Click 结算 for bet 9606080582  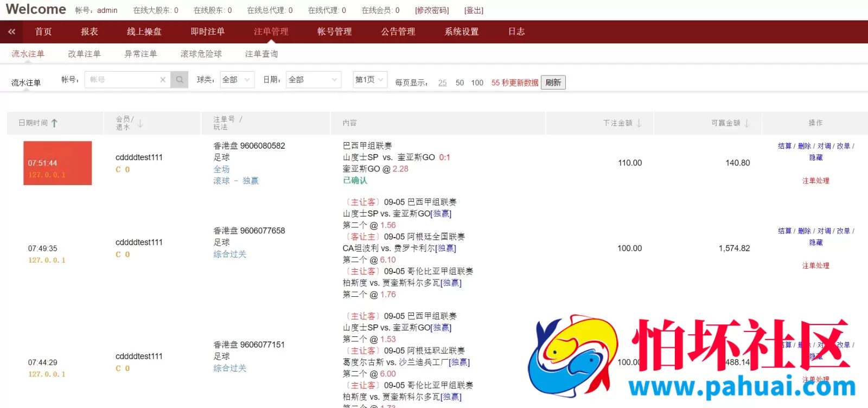coord(784,146)
